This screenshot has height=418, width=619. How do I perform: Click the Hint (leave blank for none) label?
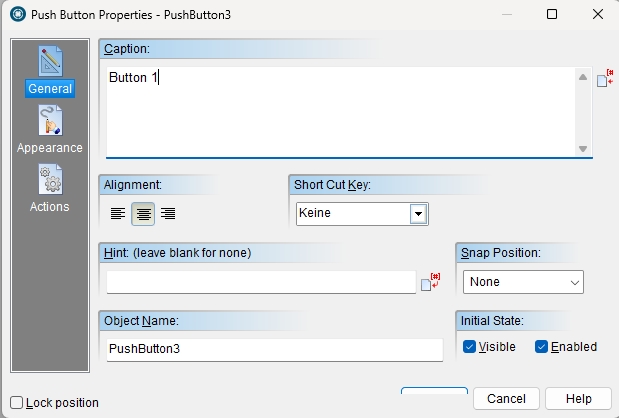177,253
